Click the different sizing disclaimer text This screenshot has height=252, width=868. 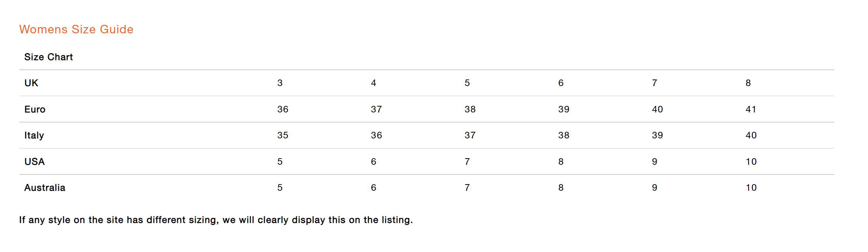[216, 220]
